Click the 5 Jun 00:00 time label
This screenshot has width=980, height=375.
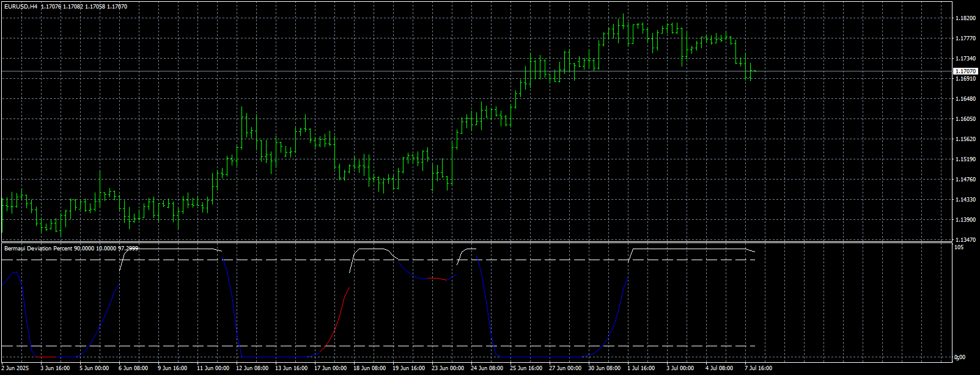94,368
